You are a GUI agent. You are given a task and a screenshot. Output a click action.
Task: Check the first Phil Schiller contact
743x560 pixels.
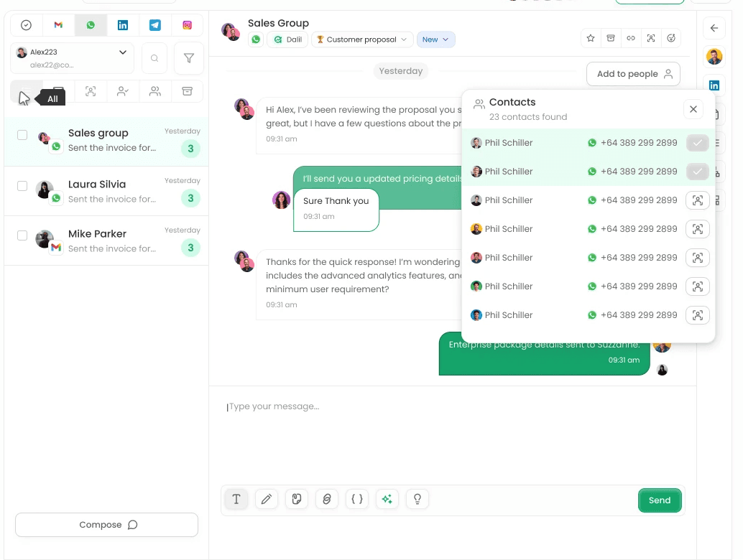(x=697, y=142)
